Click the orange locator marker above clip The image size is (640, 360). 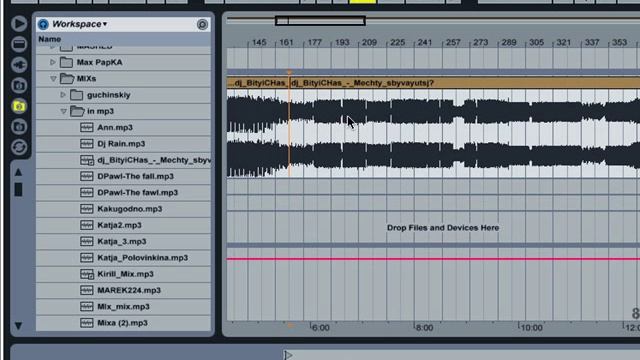[x=290, y=73]
